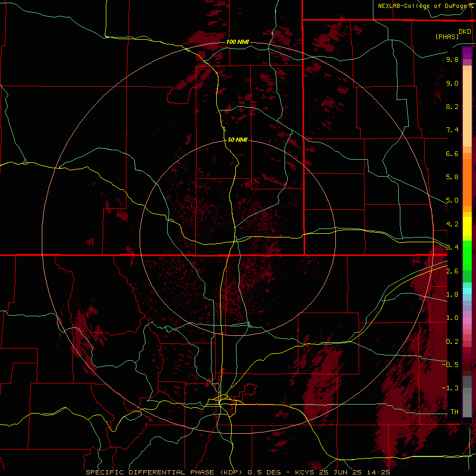
Task: Click the gray band at bottom of color bar
Action: (x=467, y=397)
